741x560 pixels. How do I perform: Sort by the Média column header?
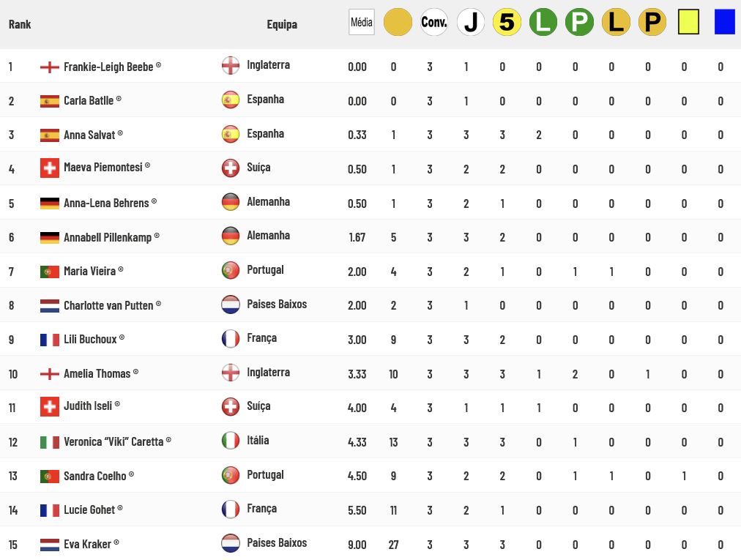pyautogui.click(x=362, y=22)
